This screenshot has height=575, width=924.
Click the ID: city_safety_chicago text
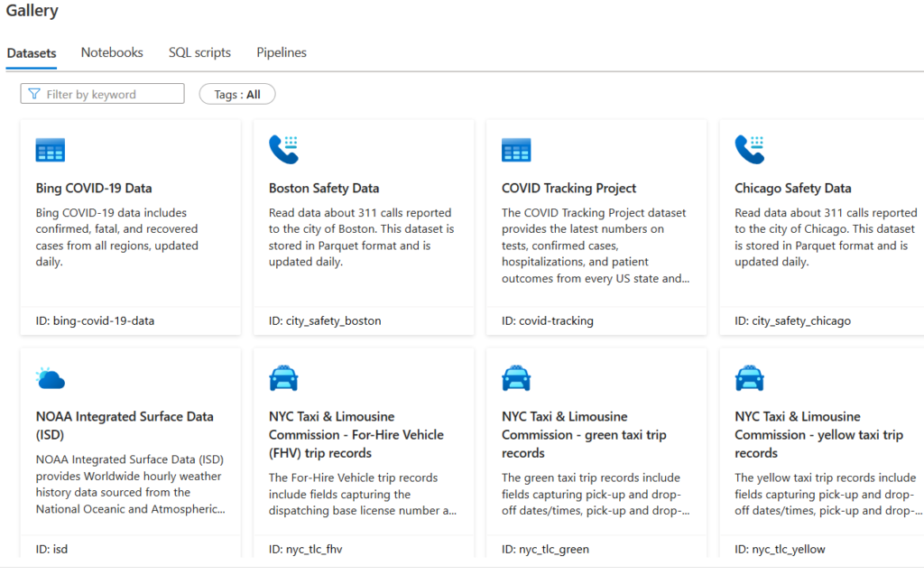(x=792, y=320)
